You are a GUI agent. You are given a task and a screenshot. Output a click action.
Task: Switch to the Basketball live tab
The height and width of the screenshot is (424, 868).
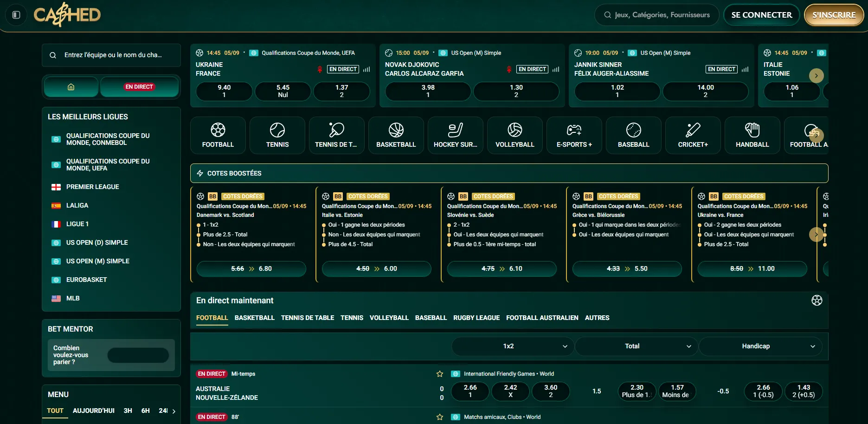[x=254, y=318]
